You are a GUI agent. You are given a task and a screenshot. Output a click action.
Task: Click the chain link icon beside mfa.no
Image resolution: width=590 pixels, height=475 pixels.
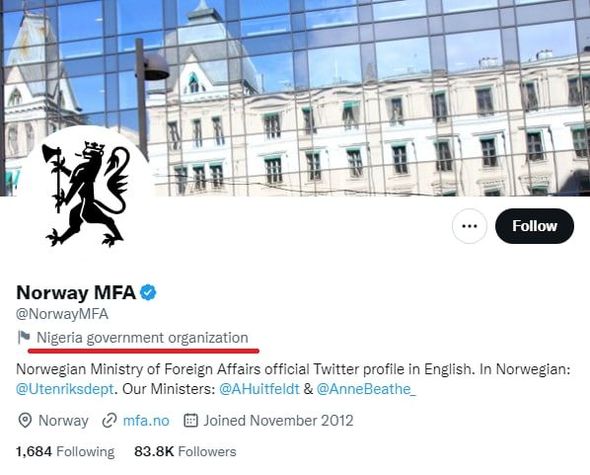(109, 420)
